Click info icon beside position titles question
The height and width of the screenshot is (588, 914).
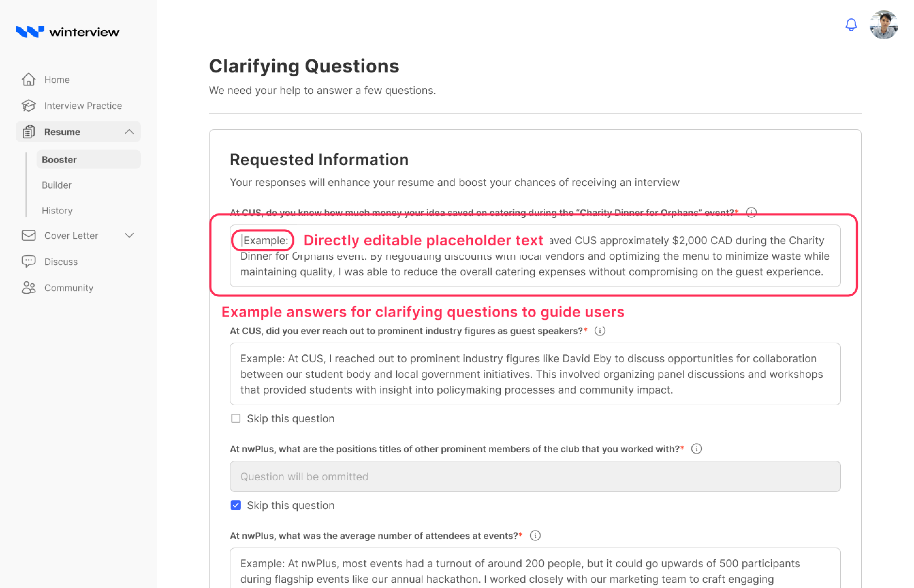(x=696, y=449)
